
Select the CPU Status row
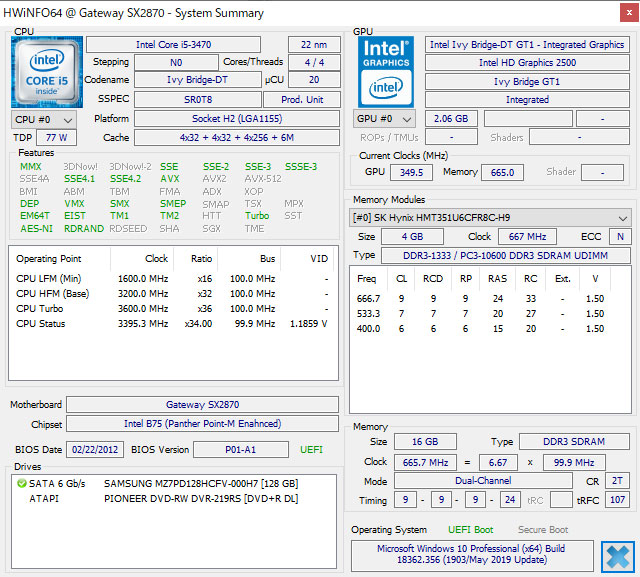click(173, 324)
